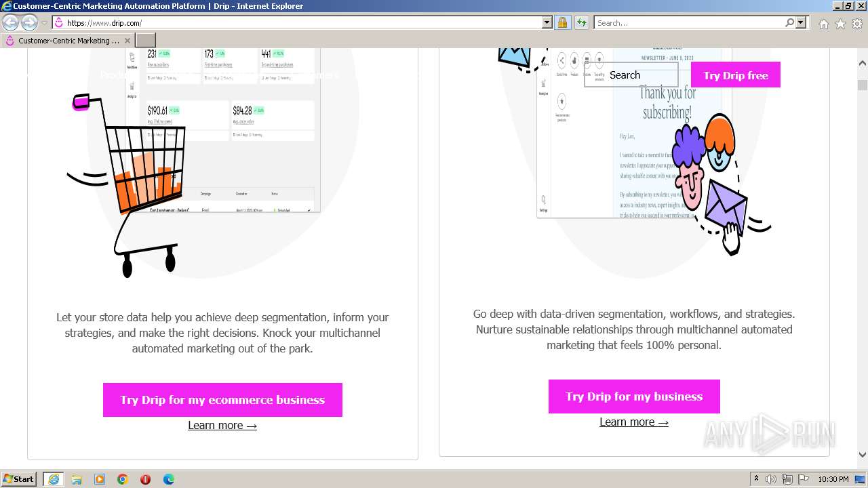Open Learn more link under ecommerce card
868x488 pixels.
[x=222, y=426]
